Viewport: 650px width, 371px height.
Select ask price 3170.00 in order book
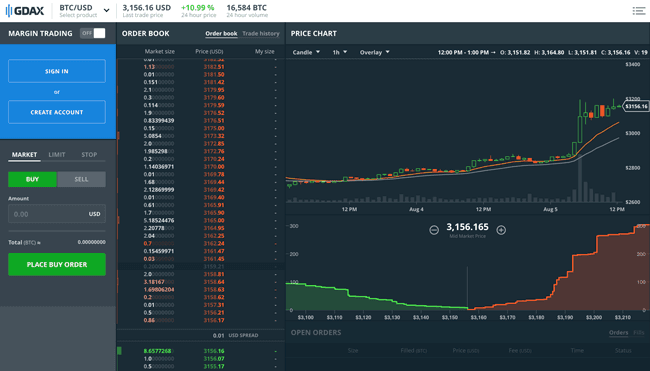coord(214,167)
